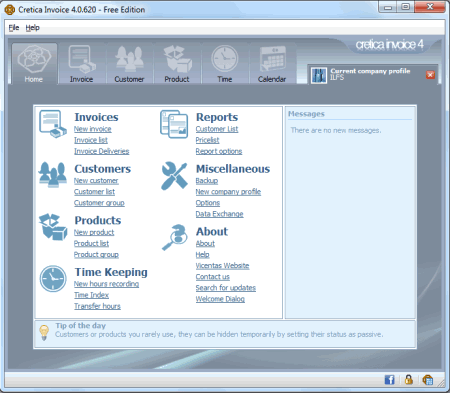Minimize the Cretica Invoice window

(388, 7)
